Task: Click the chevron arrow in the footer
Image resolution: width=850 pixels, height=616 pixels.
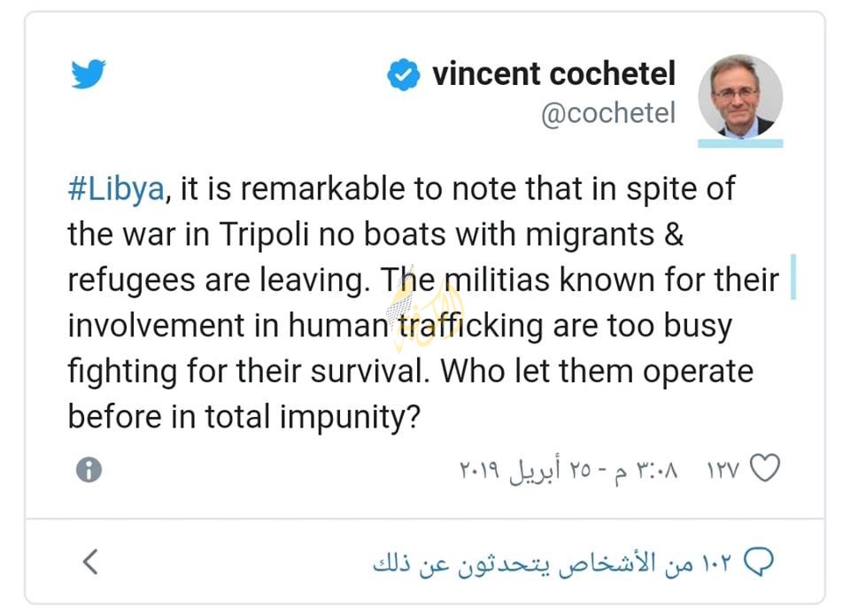Action: coord(90,561)
